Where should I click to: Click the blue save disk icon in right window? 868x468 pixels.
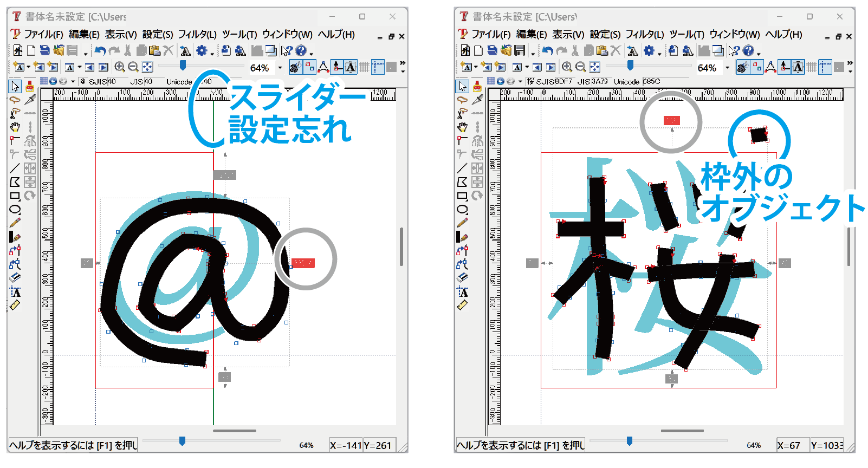(492, 51)
